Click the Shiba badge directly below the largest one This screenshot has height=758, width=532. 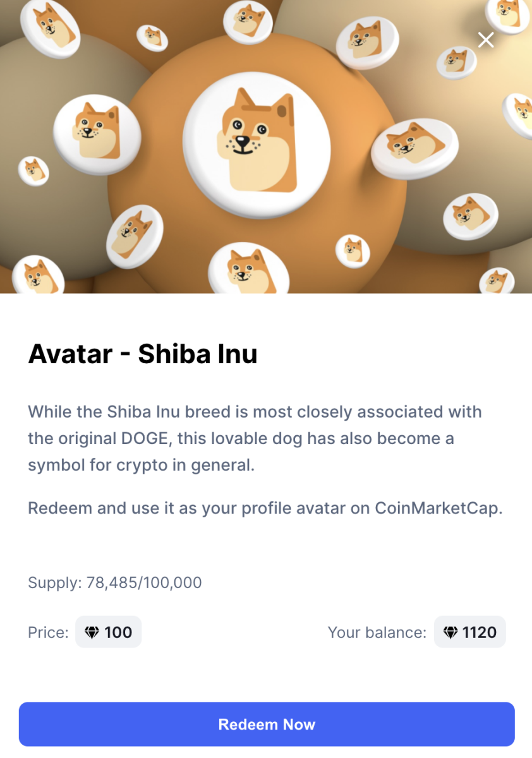coord(248,269)
